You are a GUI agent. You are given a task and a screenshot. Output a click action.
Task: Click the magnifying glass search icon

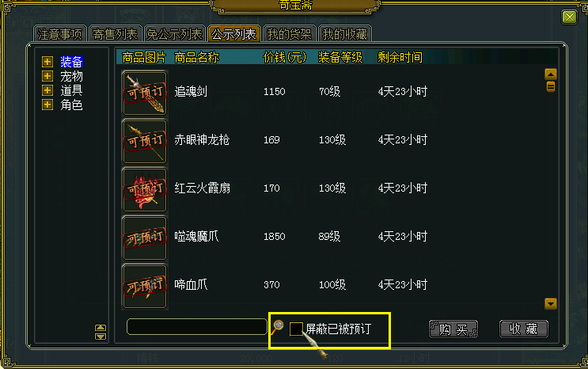pyautogui.click(x=277, y=326)
